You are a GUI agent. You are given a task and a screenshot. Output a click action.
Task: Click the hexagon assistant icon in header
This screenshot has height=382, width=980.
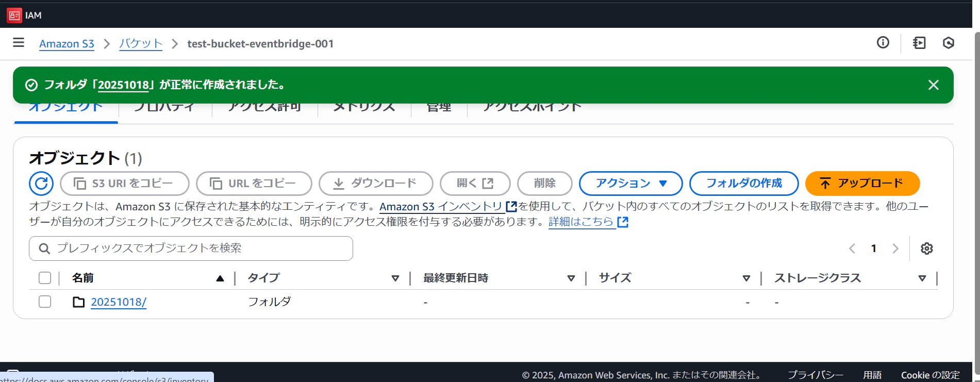949,43
